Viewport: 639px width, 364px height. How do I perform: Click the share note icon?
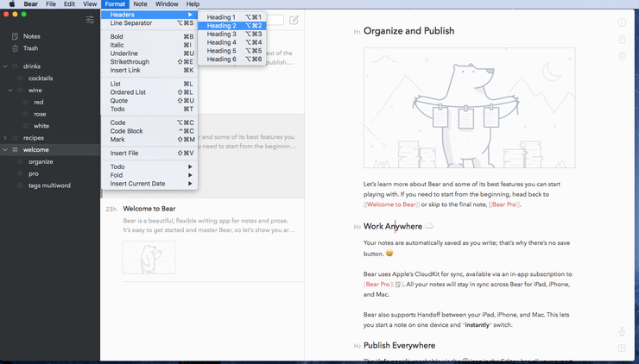(622, 40)
